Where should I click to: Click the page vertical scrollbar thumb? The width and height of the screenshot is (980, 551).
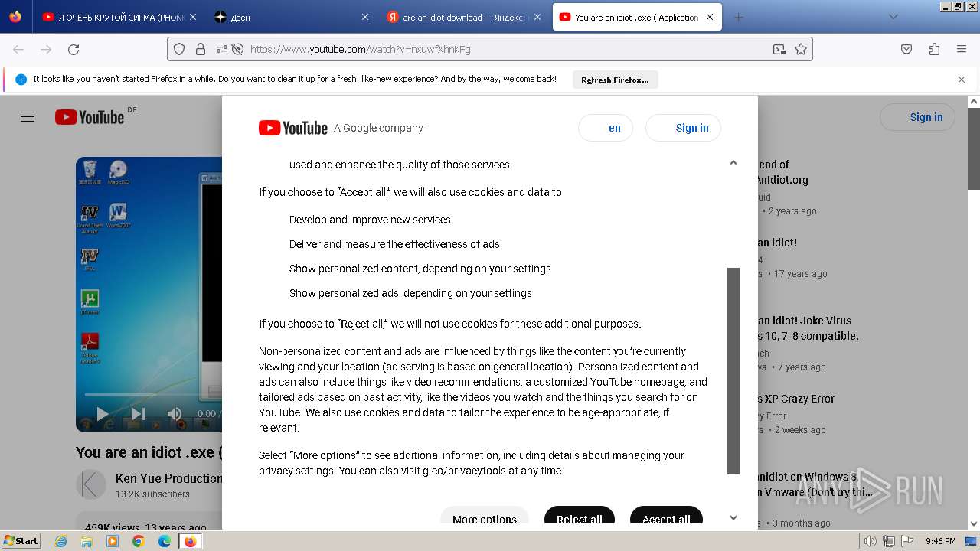coord(974,149)
